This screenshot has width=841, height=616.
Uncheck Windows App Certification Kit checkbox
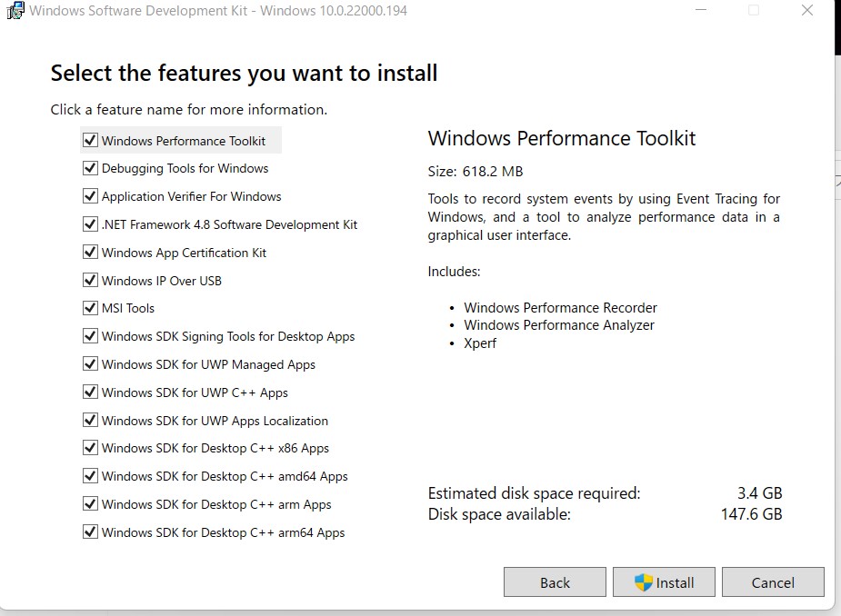pyautogui.click(x=90, y=253)
